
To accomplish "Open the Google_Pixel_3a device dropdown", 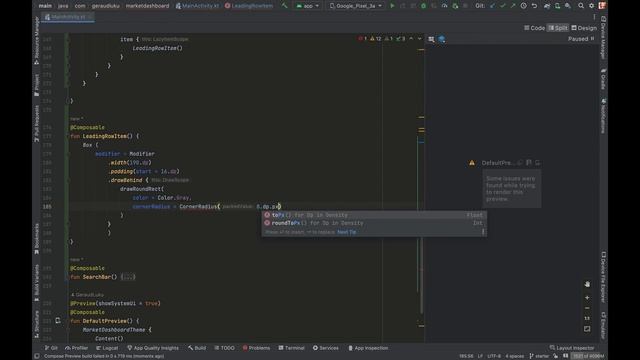I will point(356,6).
